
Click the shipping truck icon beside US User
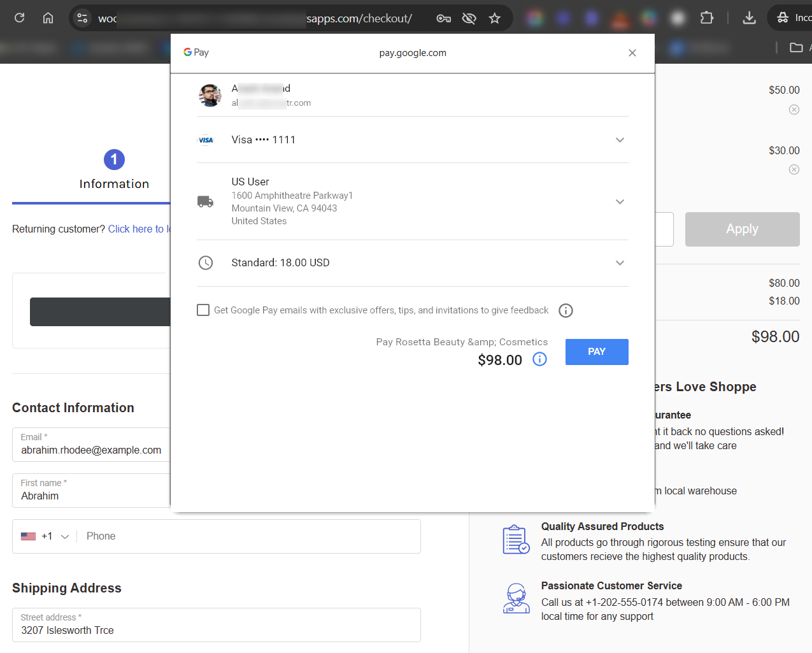[x=205, y=201]
